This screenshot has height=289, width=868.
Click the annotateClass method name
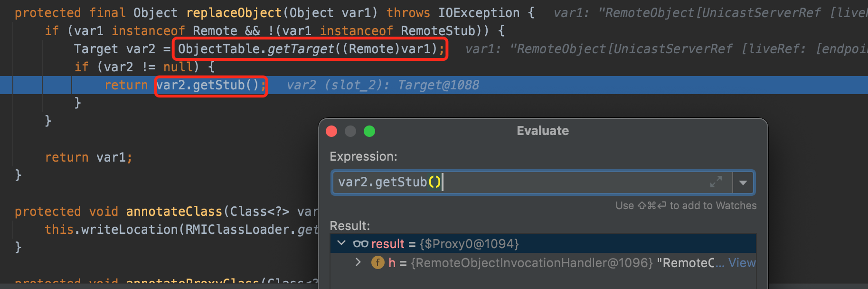(174, 212)
